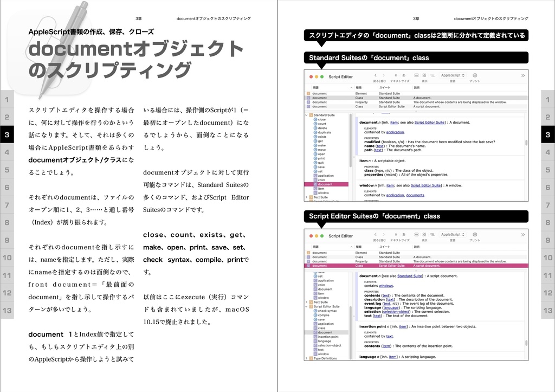Click the forward navigation arrow (進む)

coord(383,75)
